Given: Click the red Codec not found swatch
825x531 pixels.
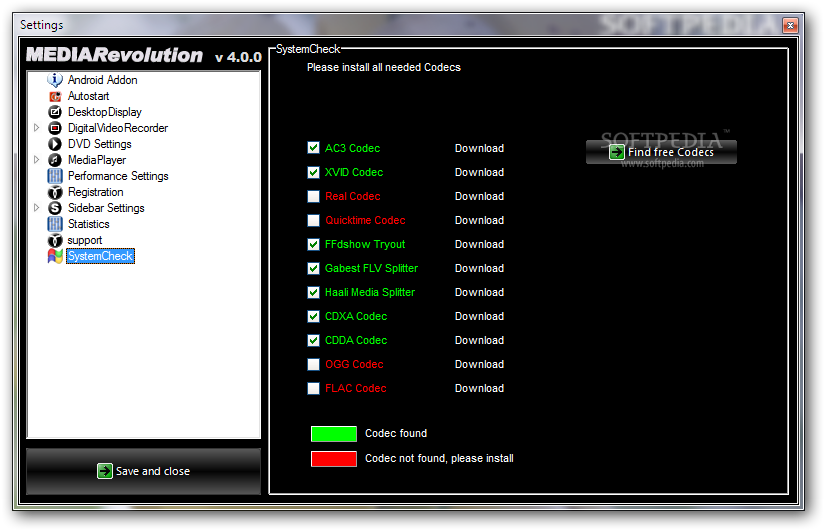Looking at the screenshot, I should [334, 459].
